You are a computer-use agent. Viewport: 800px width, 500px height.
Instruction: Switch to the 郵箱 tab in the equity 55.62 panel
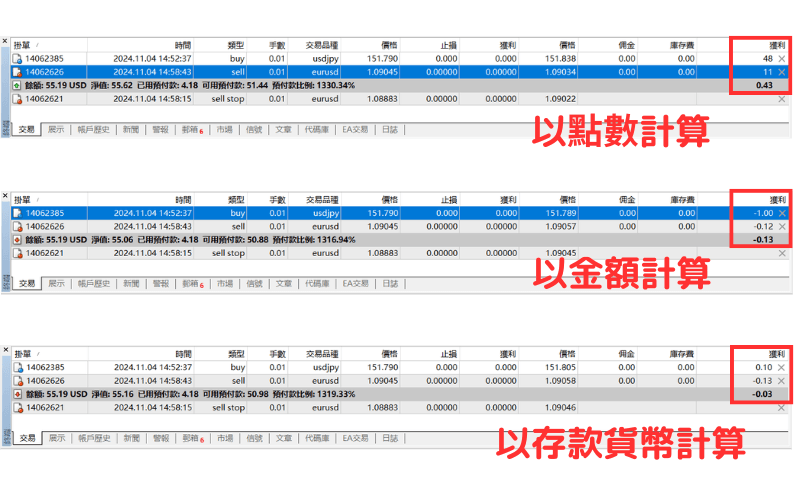coord(192,130)
